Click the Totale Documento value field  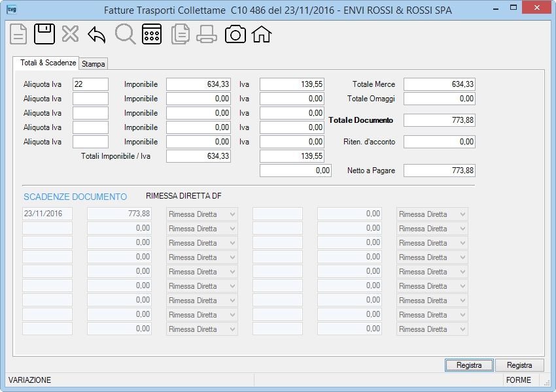click(440, 120)
